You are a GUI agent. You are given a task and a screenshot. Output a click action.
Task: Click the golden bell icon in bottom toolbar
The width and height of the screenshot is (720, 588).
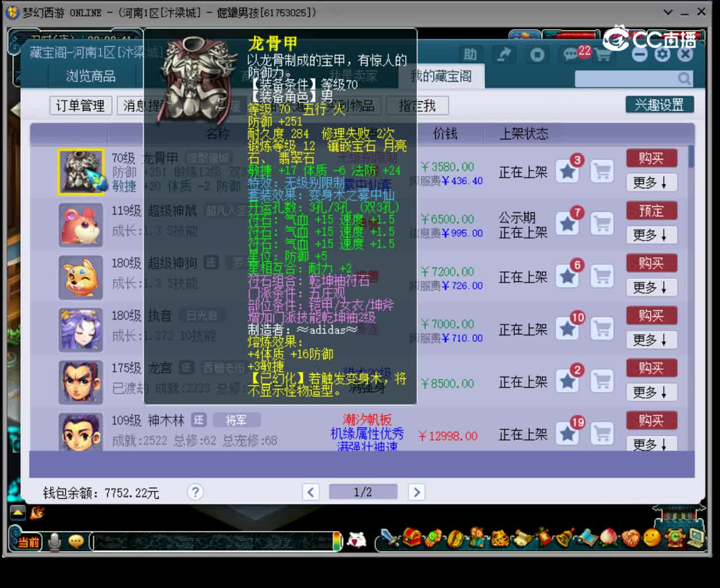coord(565,538)
